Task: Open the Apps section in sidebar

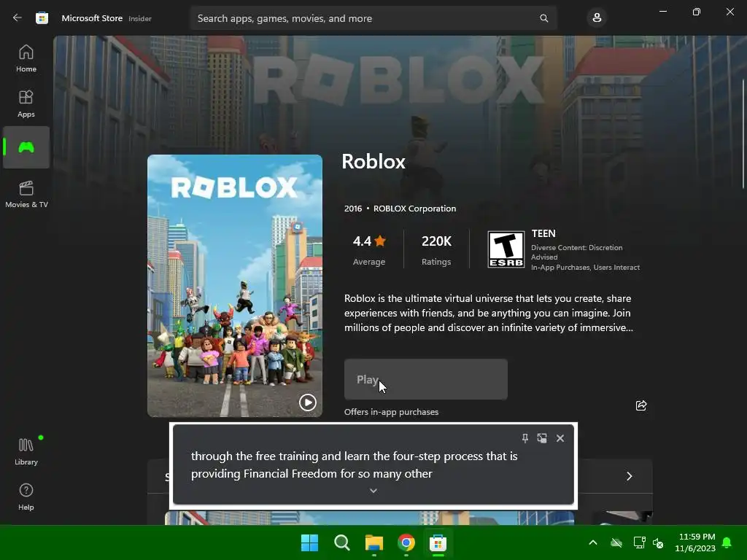Action: (x=26, y=104)
